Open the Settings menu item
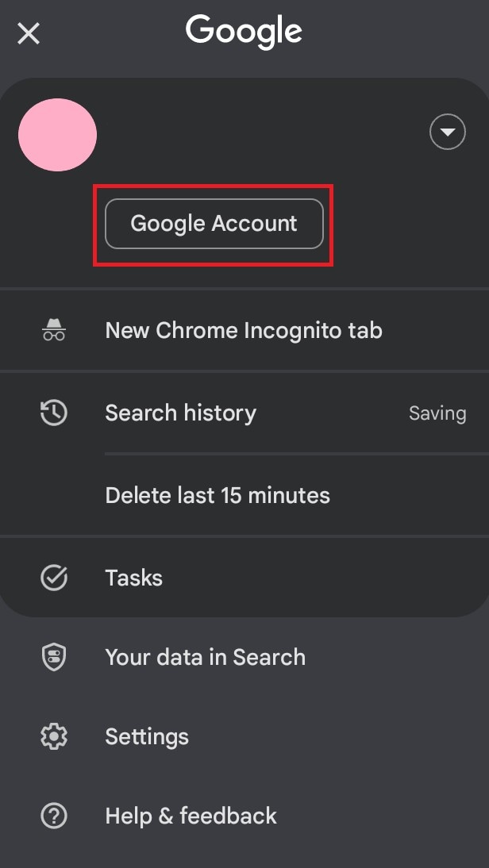The height and width of the screenshot is (868, 489). click(244, 737)
